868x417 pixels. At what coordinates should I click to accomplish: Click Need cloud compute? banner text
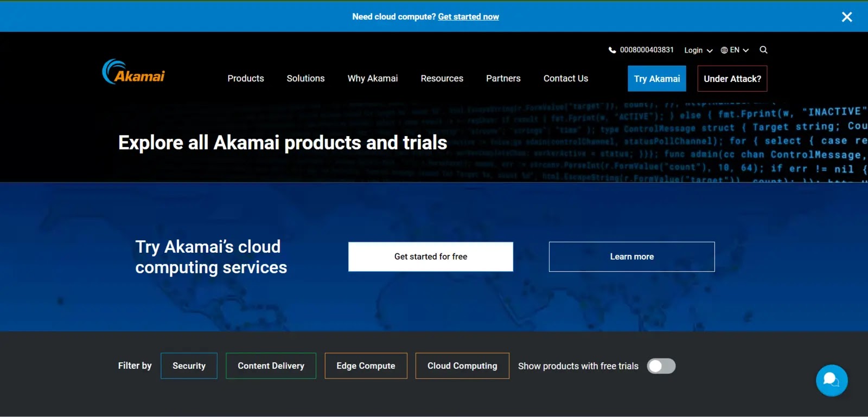click(394, 17)
